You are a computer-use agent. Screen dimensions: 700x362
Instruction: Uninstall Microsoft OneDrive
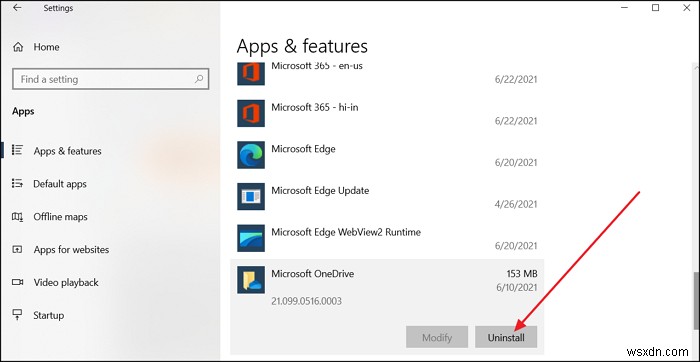506,337
